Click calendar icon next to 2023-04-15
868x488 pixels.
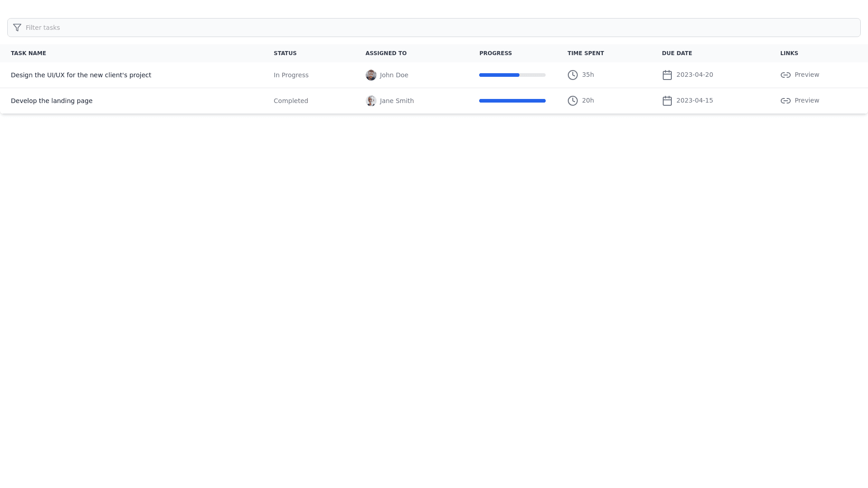click(x=667, y=101)
